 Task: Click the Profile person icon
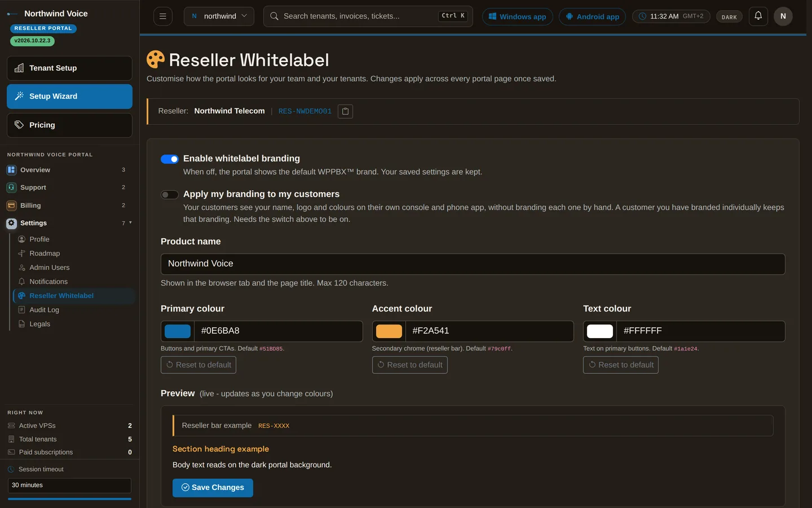(x=21, y=239)
